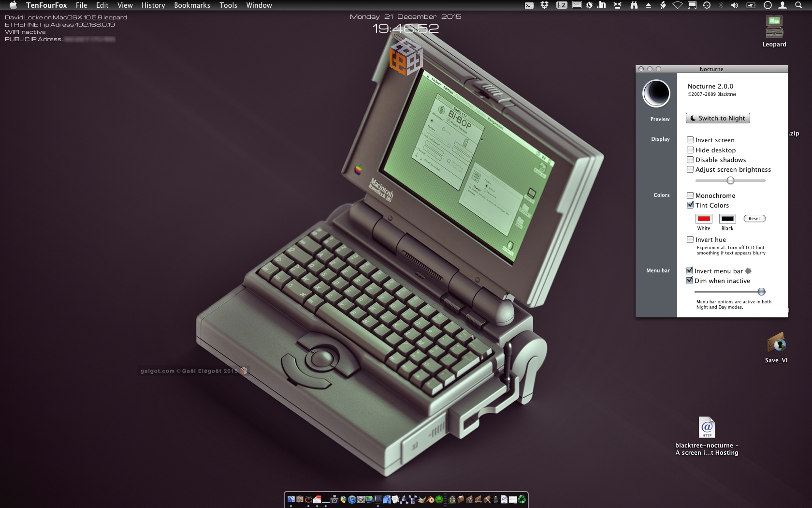Click the '+2' menu bar icon
Viewport: 812px width, 508px height.
tap(562, 5)
